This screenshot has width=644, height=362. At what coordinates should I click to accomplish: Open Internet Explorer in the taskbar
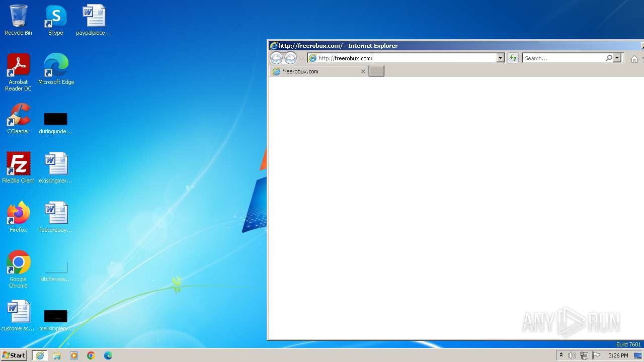tap(40, 355)
